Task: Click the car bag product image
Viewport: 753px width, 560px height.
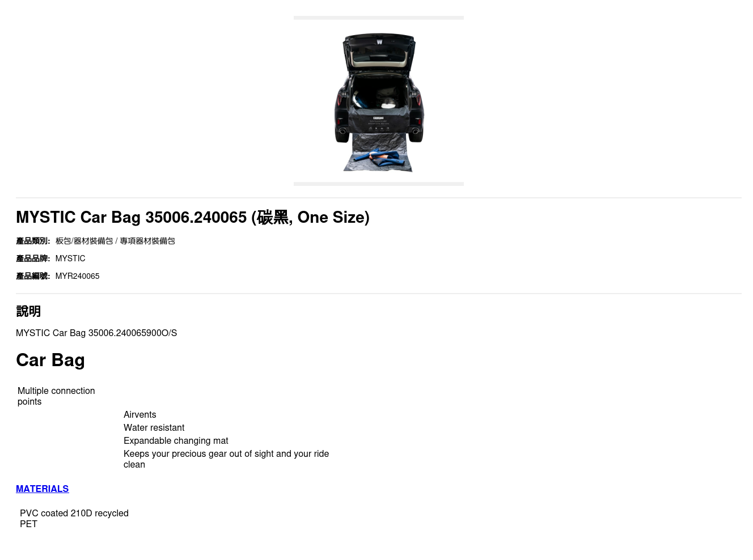Action: tap(379, 101)
